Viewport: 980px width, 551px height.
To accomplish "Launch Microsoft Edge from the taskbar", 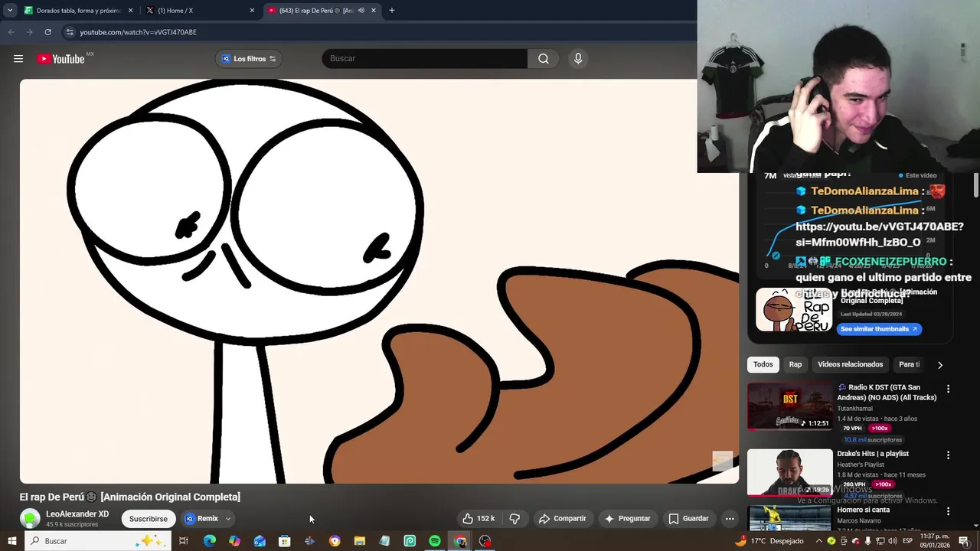I will [209, 541].
